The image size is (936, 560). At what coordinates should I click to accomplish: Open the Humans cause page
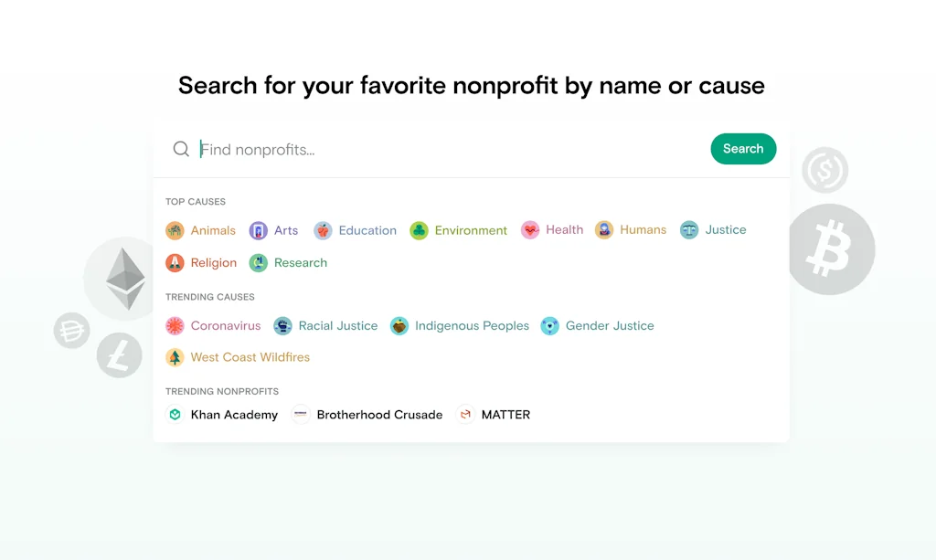point(643,230)
